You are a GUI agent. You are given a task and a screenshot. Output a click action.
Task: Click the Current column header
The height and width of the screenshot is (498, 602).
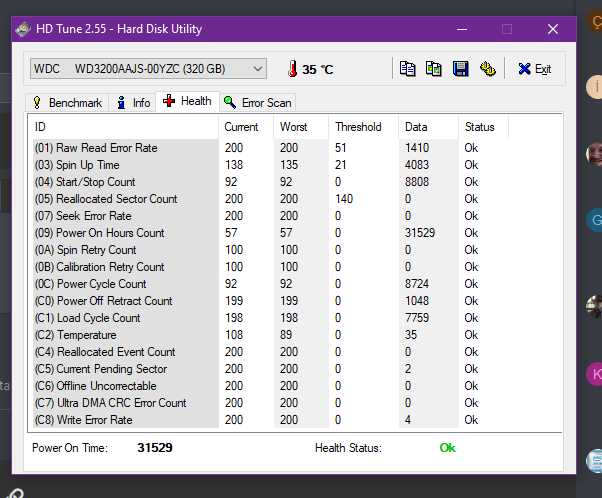(x=246, y=127)
